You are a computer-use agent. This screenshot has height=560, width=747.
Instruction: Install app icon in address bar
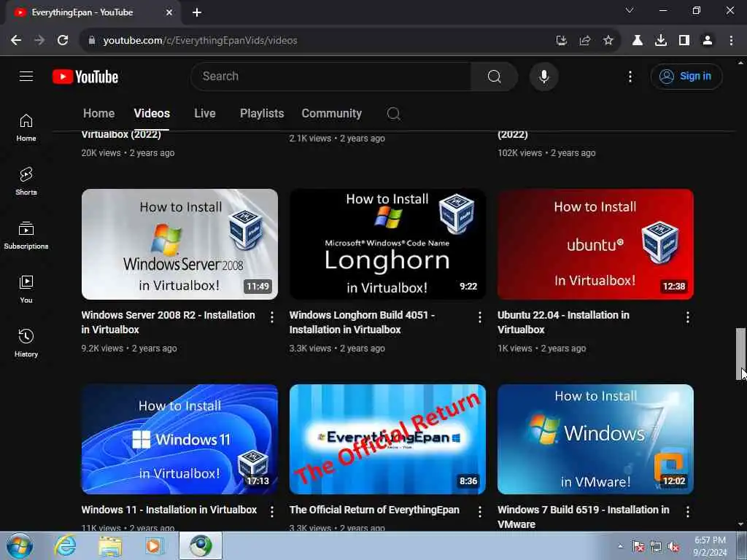point(562,41)
